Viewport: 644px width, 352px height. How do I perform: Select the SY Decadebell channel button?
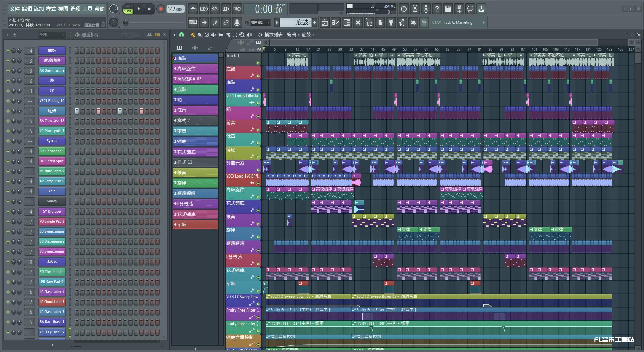[x=52, y=151]
